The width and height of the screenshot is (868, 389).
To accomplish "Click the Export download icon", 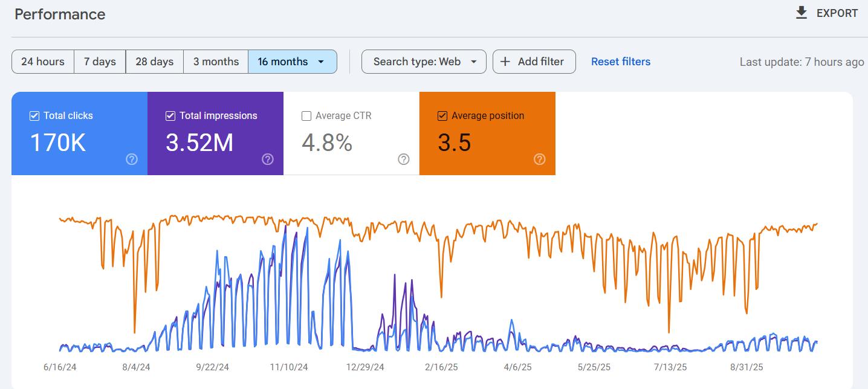I will coord(800,12).
